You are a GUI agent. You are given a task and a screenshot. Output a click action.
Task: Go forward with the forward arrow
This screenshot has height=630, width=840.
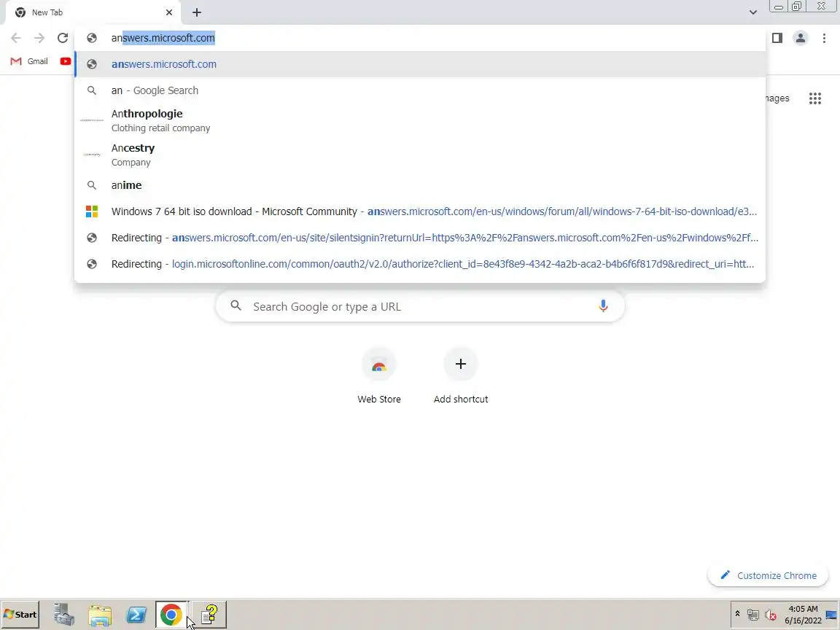tap(39, 38)
